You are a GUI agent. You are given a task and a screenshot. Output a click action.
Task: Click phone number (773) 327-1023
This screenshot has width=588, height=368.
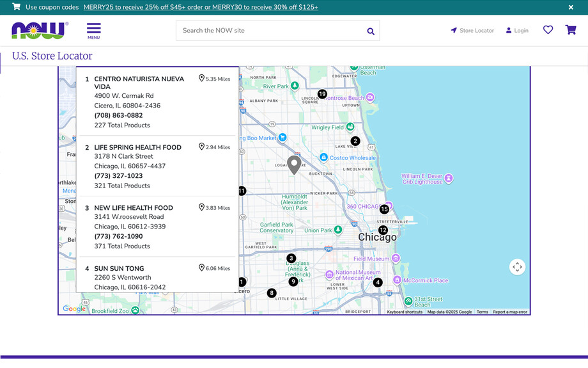pyautogui.click(x=118, y=176)
